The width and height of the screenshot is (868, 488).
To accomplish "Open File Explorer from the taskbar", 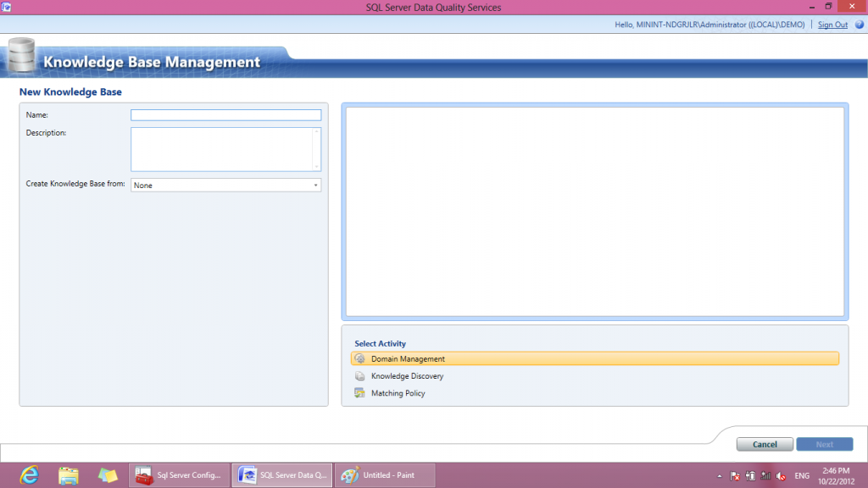I will [x=69, y=475].
